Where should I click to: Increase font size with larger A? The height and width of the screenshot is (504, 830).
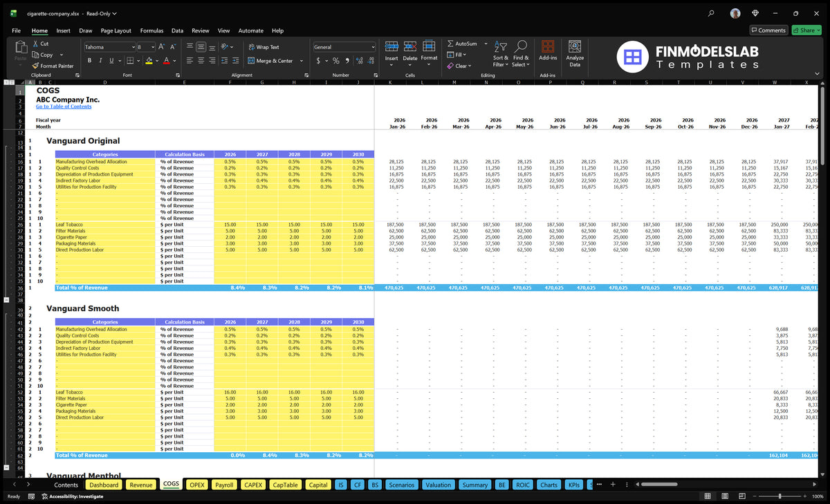coord(162,47)
